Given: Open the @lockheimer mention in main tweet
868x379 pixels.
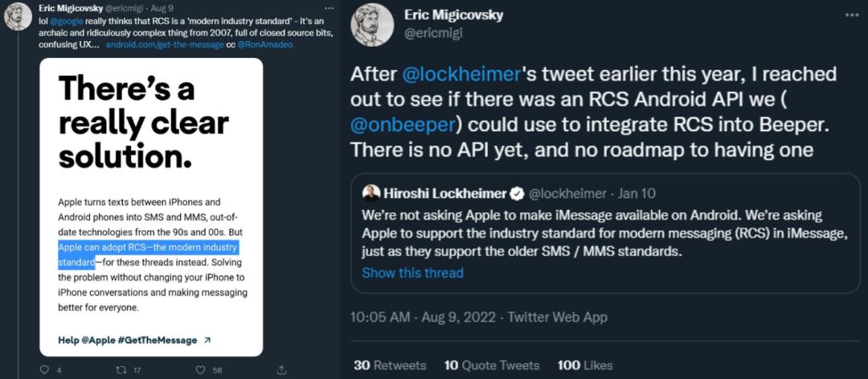Looking at the screenshot, I should 462,75.
